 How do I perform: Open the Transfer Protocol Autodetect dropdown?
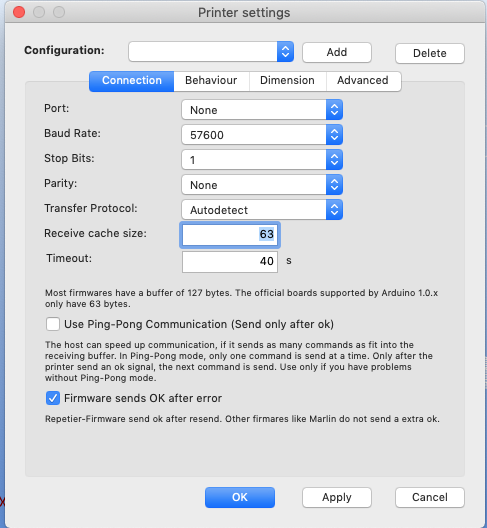(262, 210)
